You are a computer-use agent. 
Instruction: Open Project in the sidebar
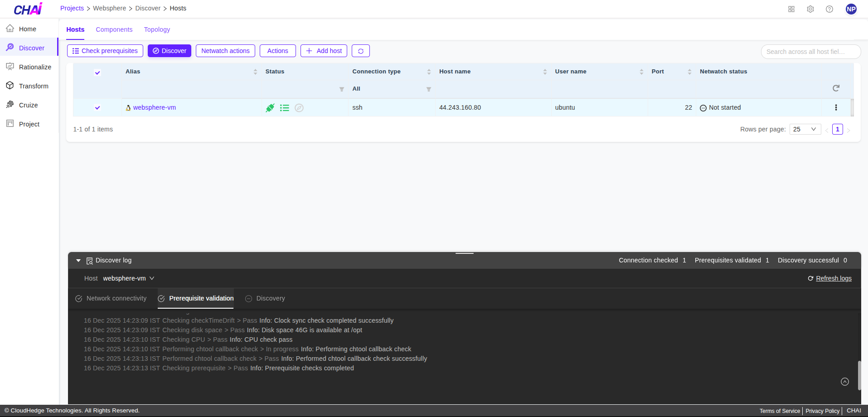29,124
